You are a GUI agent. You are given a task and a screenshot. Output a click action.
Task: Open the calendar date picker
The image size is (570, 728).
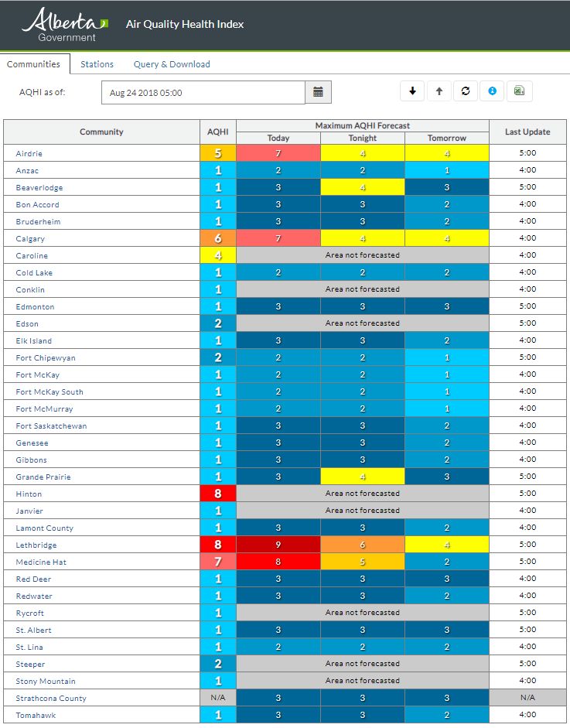click(x=318, y=92)
